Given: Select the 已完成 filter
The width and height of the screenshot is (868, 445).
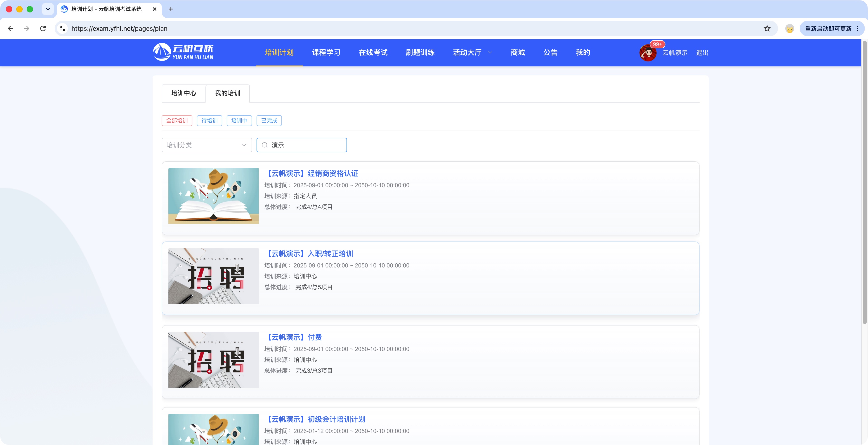Looking at the screenshot, I should 269,120.
